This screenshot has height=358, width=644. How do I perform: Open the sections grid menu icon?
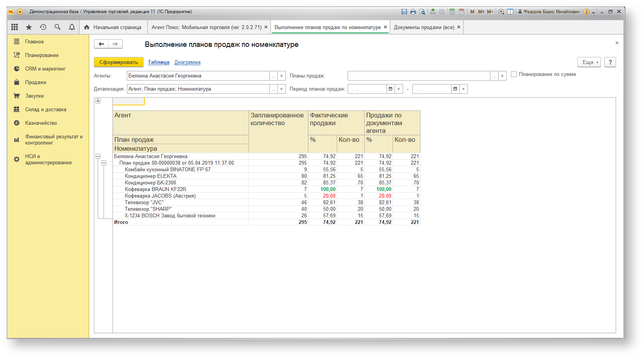point(15,27)
